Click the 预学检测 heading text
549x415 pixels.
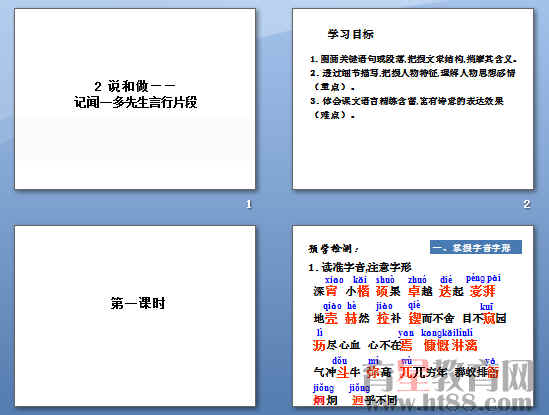click(x=333, y=249)
